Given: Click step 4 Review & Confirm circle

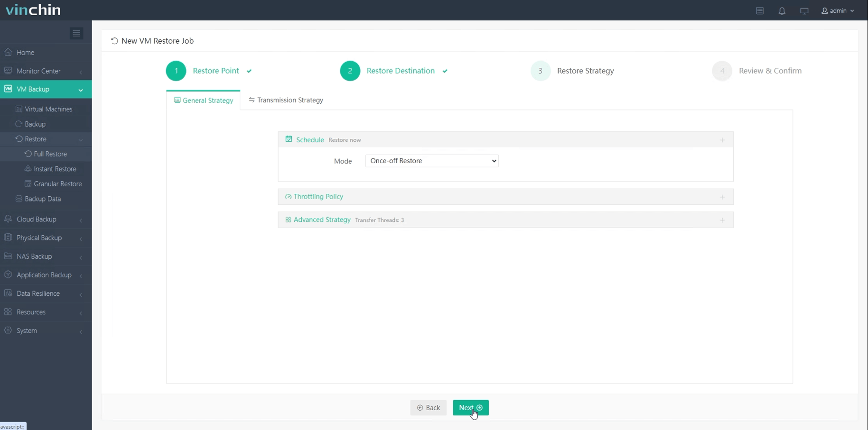Looking at the screenshot, I should 722,71.
